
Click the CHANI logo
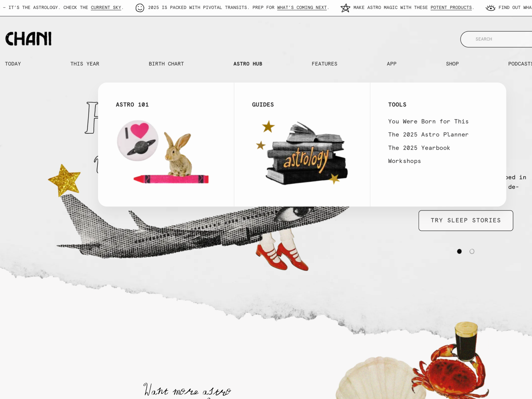[x=28, y=39]
